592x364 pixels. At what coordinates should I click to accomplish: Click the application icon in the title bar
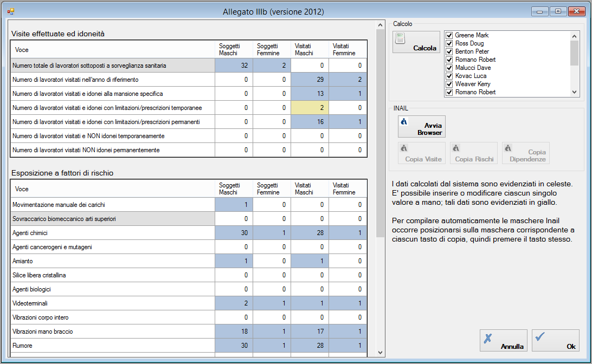point(11,12)
